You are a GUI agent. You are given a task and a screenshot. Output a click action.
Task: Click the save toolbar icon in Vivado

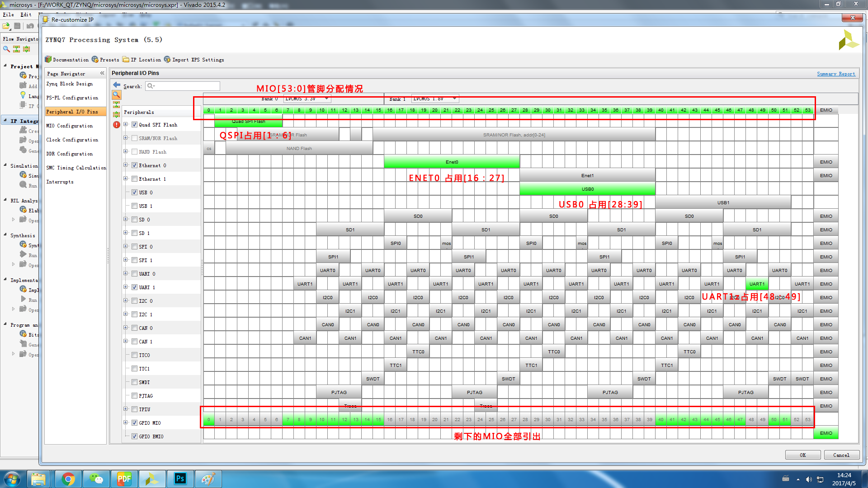pos(17,26)
